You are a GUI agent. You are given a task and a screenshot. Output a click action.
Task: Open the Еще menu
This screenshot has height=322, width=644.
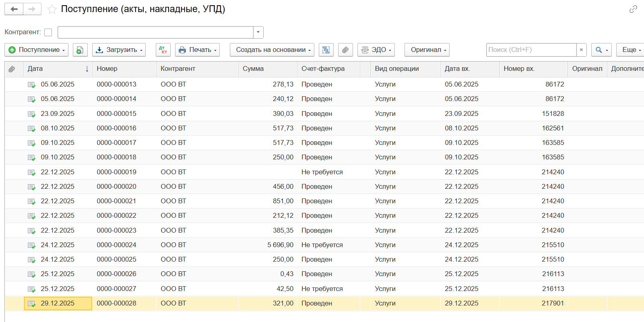pos(631,50)
